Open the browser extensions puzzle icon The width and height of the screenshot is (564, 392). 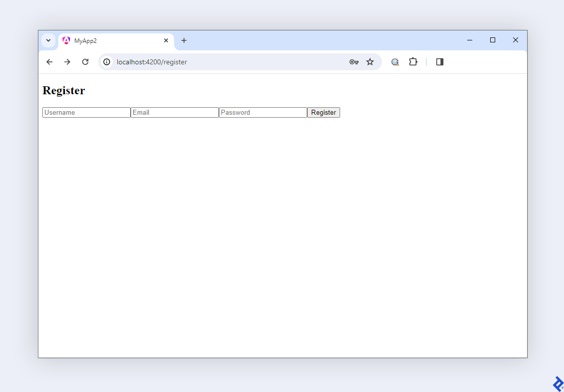click(x=413, y=62)
